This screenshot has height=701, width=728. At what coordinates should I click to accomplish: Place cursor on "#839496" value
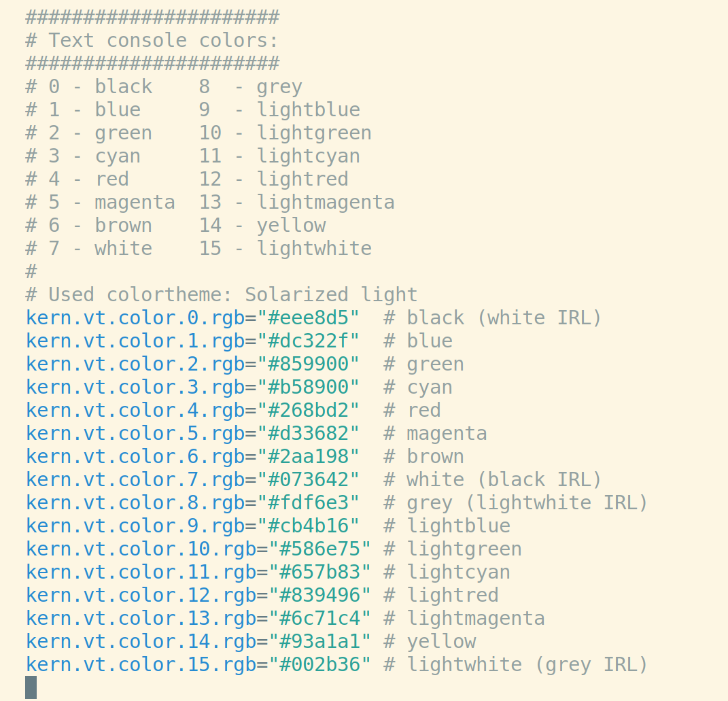pos(320,596)
